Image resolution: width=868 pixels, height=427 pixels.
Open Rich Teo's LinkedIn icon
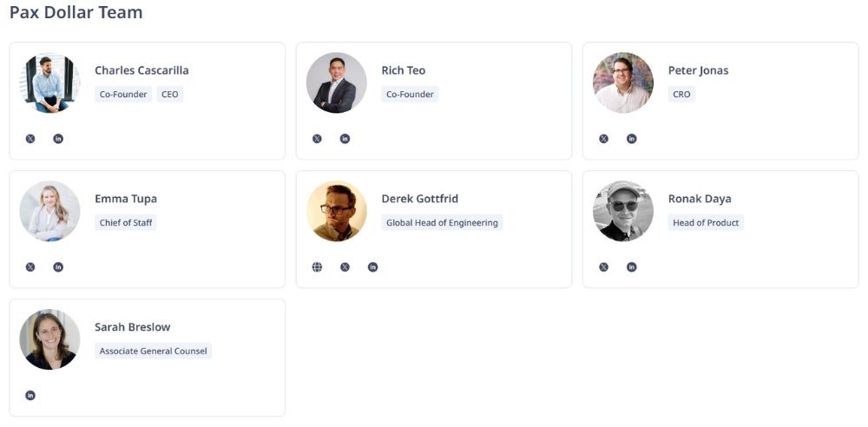[x=345, y=139]
